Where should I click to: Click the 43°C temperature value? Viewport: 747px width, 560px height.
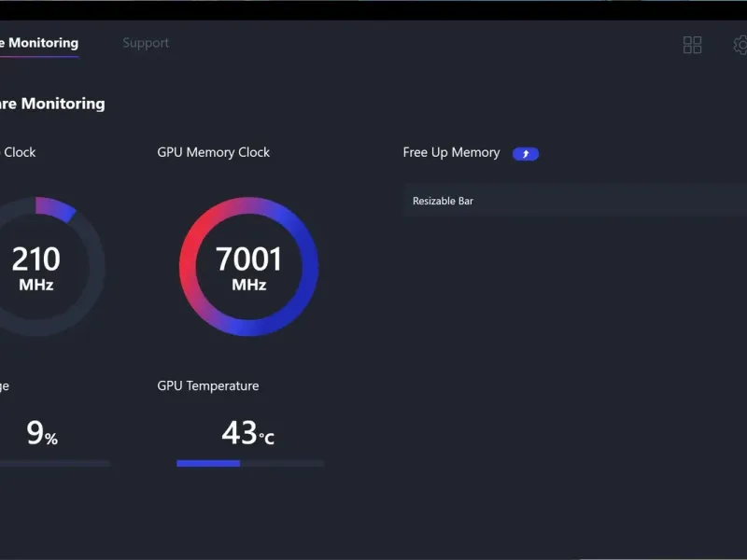tap(248, 433)
